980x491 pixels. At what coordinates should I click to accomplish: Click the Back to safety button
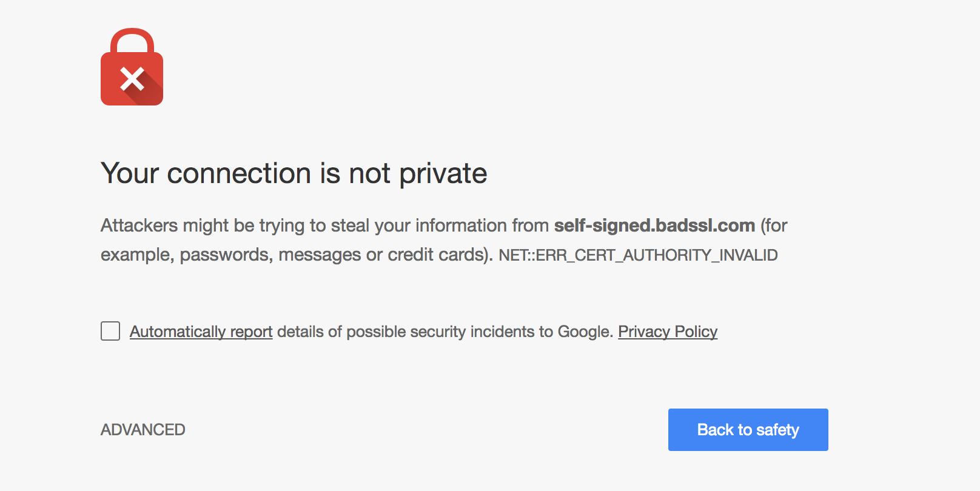tap(748, 430)
